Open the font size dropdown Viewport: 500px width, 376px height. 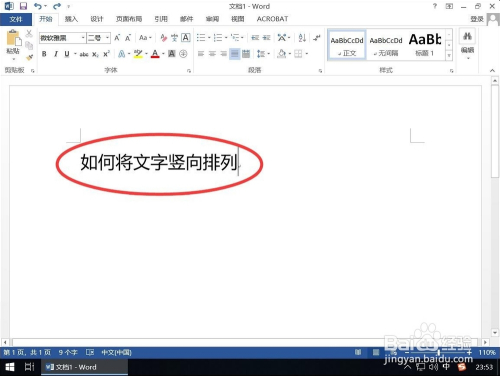[x=107, y=38]
